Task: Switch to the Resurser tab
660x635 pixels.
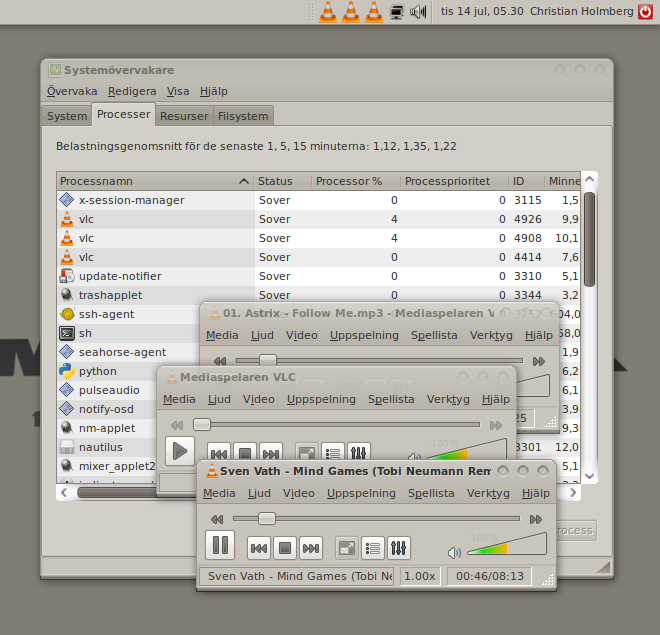Action: coord(184,116)
